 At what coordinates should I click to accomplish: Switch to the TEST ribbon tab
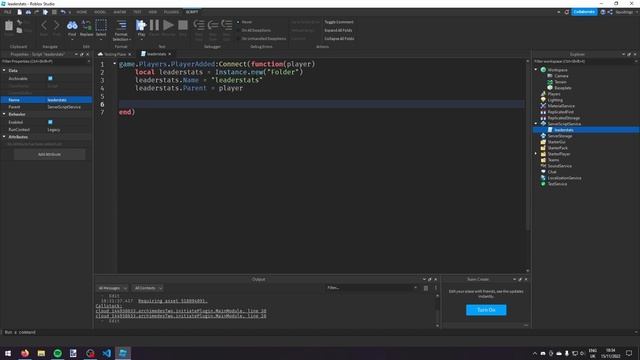click(137, 12)
